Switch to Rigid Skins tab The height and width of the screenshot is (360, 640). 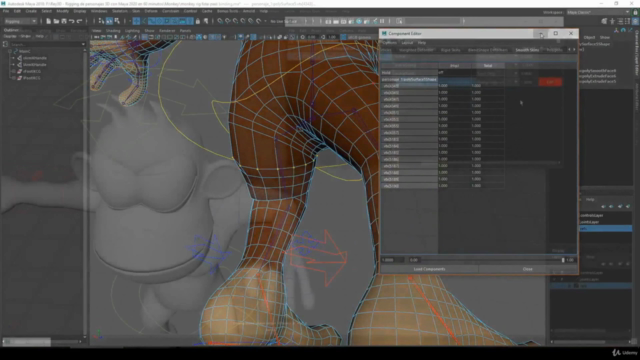(450, 50)
